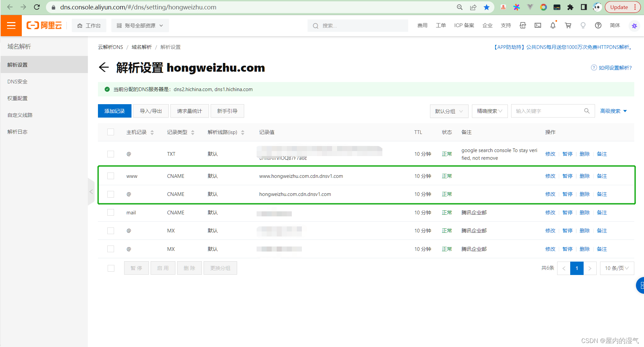Sort by 解析线路(isp) column arrows
The image size is (644, 347).
click(x=243, y=132)
